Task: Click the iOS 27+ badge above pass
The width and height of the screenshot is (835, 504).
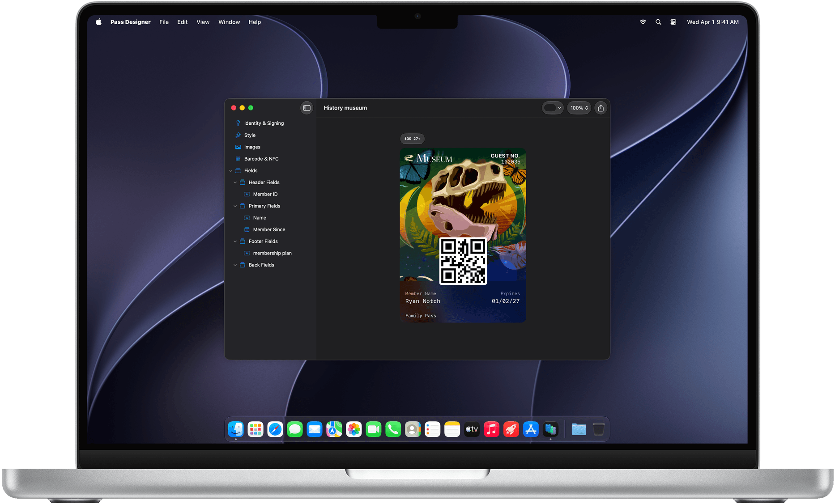Action: point(412,139)
